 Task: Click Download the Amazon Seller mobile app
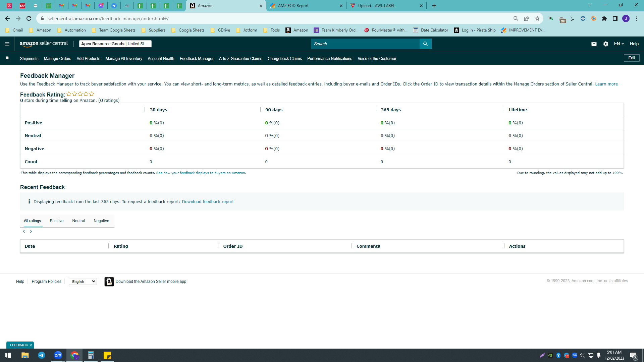coord(151,282)
